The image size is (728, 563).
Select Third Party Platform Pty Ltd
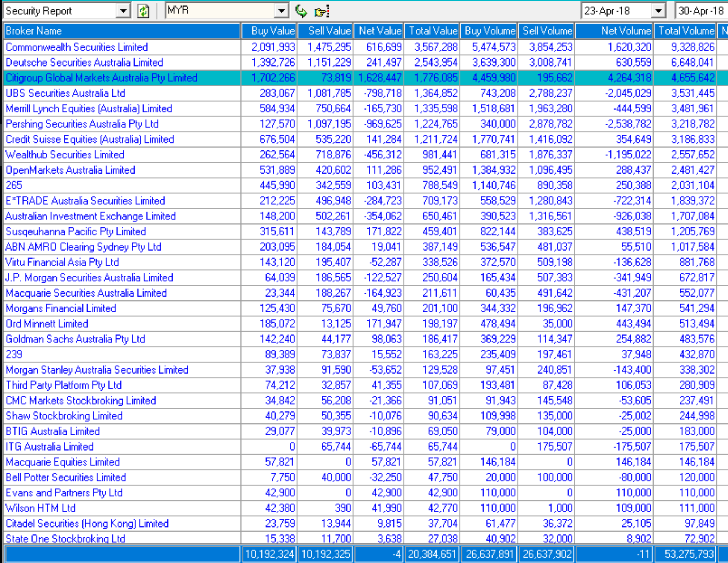[366, 385]
